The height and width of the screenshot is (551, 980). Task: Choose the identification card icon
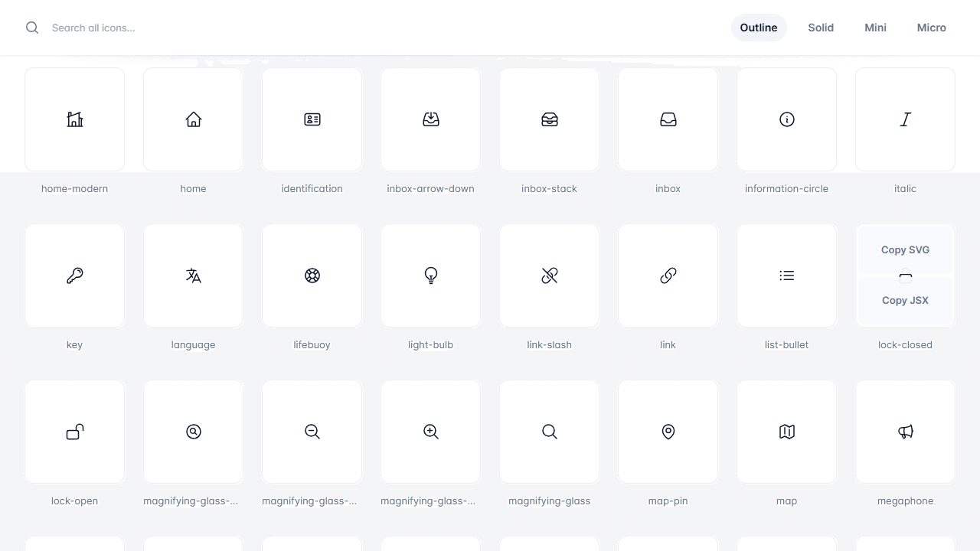[x=312, y=119]
